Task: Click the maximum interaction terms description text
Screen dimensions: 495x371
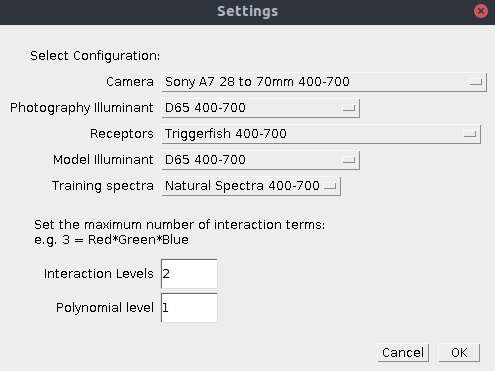Action: (x=179, y=232)
